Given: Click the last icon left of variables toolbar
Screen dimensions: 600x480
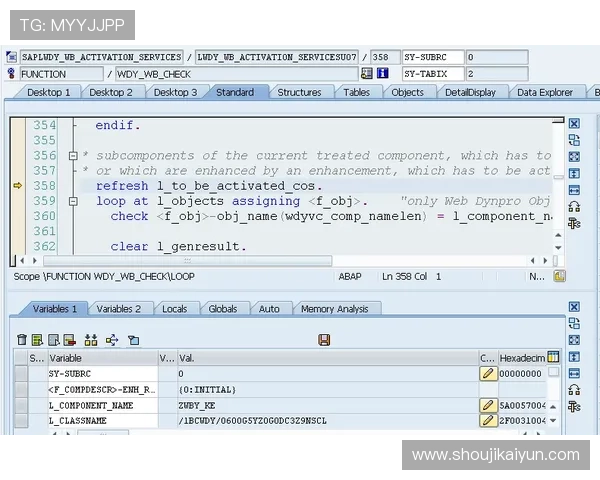Looking at the screenshot, I should click(134, 340).
